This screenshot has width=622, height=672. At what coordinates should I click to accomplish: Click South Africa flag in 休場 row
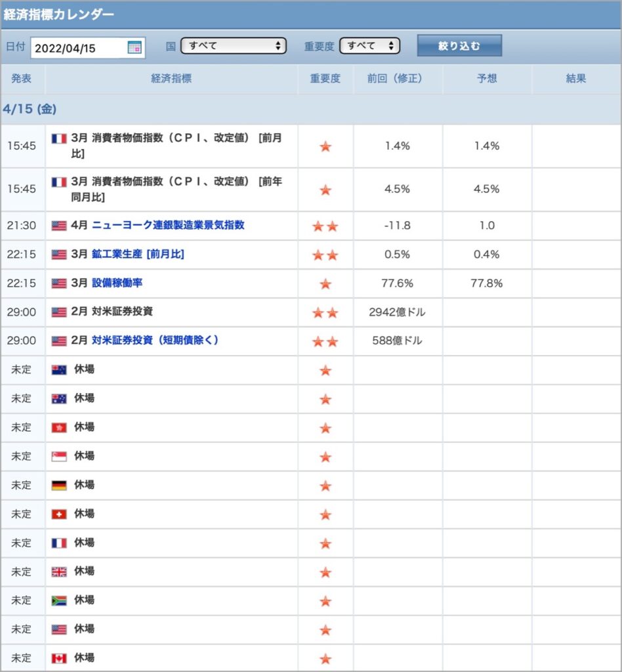[x=59, y=600]
